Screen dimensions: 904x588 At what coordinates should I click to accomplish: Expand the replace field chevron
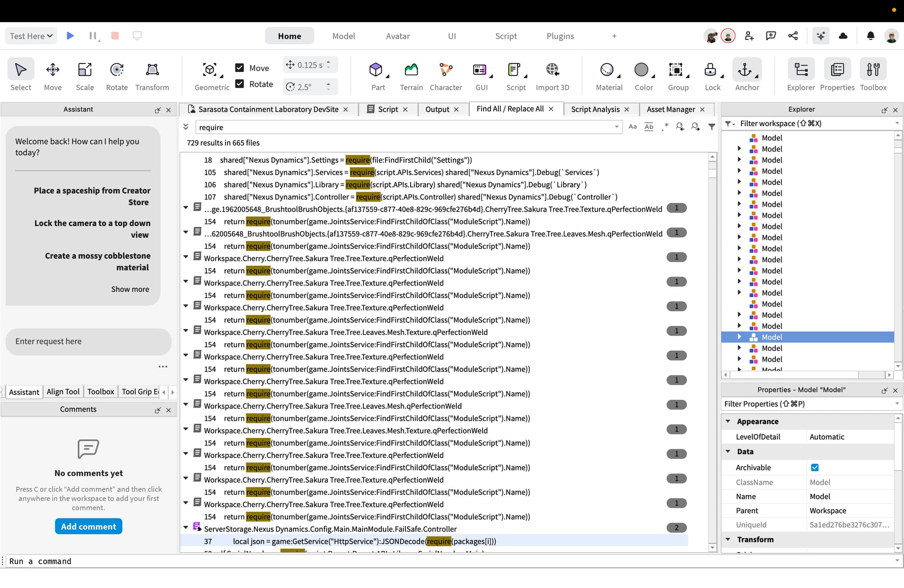pos(186,127)
